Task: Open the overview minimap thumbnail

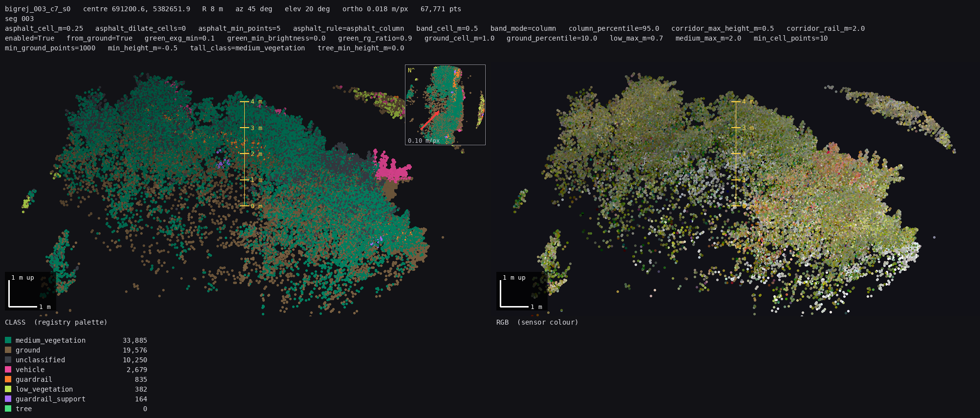Action: pos(445,105)
